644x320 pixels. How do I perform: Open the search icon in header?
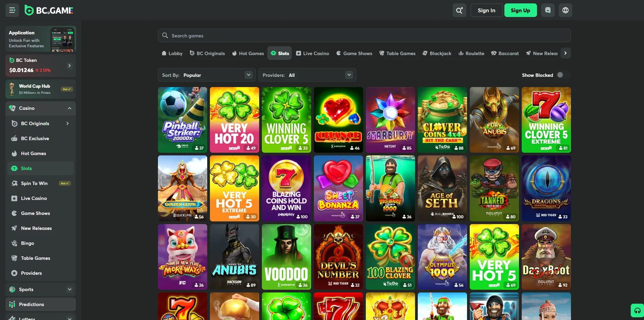(x=459, y=10)
